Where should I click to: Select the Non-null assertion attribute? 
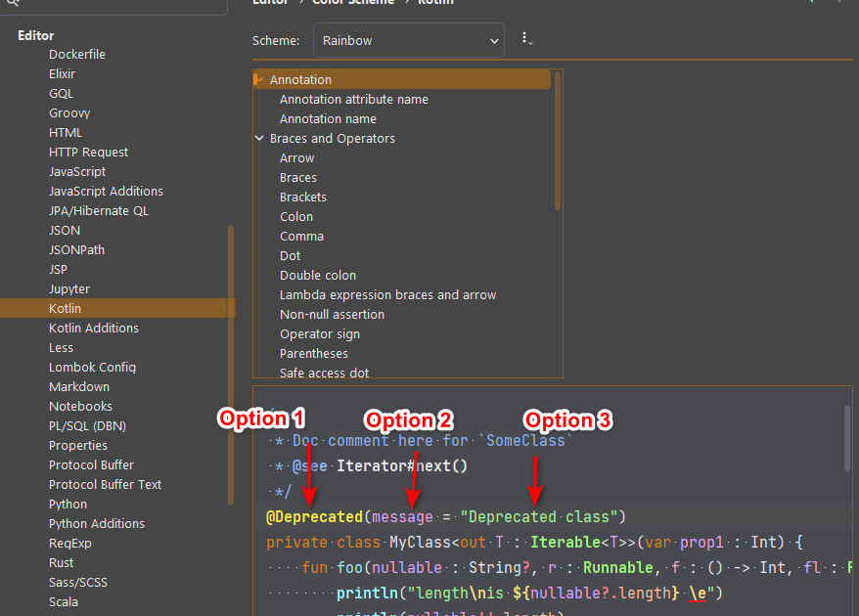(330, 314)
